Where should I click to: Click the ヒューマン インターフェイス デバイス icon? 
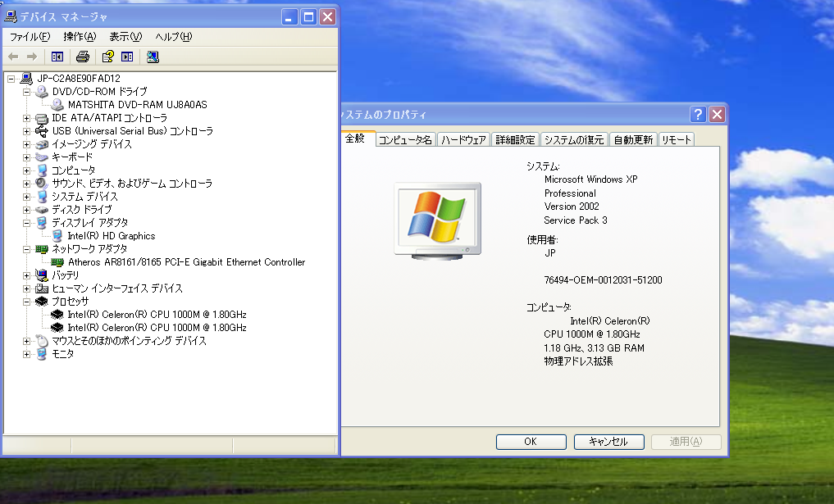pos(42,288)
